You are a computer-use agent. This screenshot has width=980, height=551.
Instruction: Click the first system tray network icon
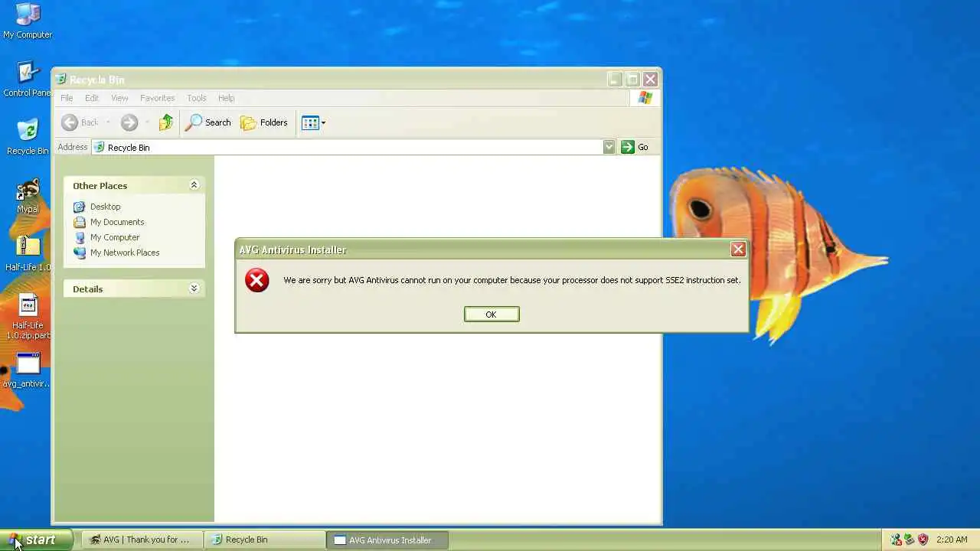pos(896,540)
